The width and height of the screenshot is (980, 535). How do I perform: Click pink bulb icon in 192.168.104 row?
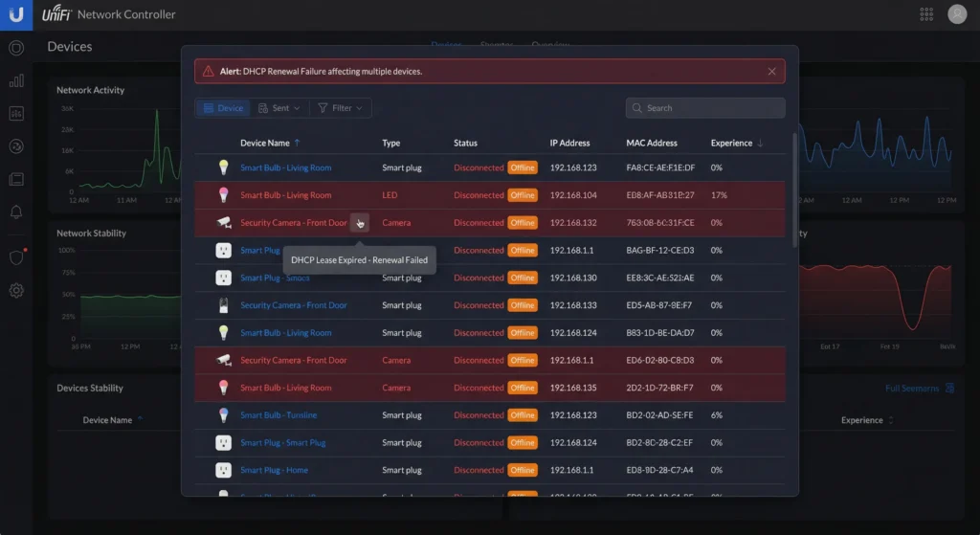tap(223, 194)
